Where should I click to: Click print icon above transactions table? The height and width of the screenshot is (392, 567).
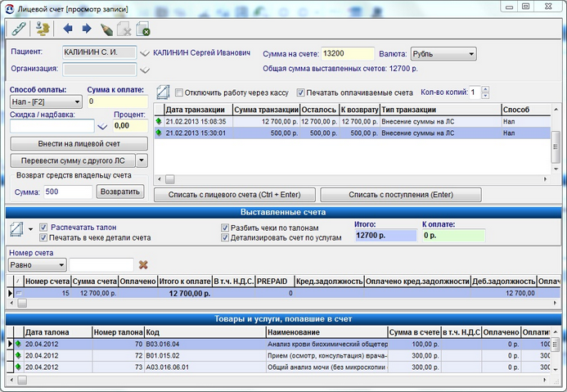163,92
